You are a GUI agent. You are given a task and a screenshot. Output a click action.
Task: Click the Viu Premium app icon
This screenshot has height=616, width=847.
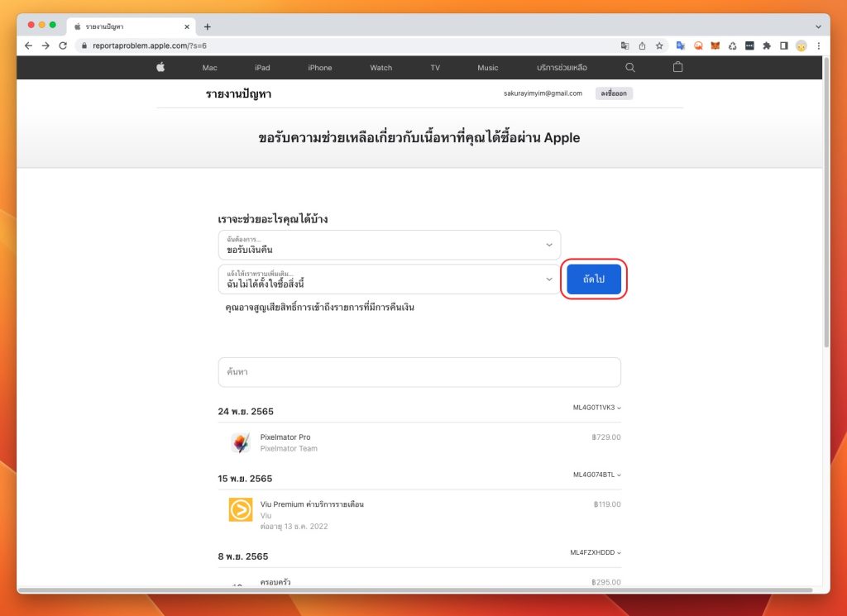240,511
